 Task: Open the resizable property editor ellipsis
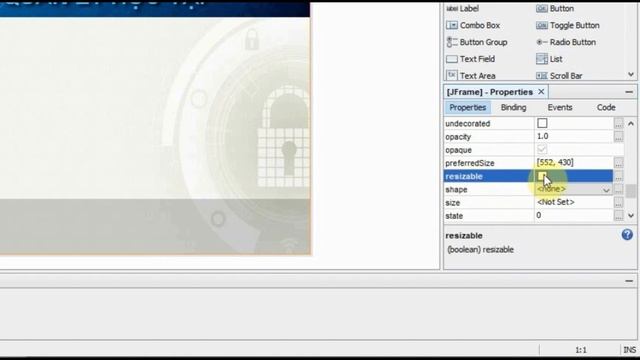point(619,176)
